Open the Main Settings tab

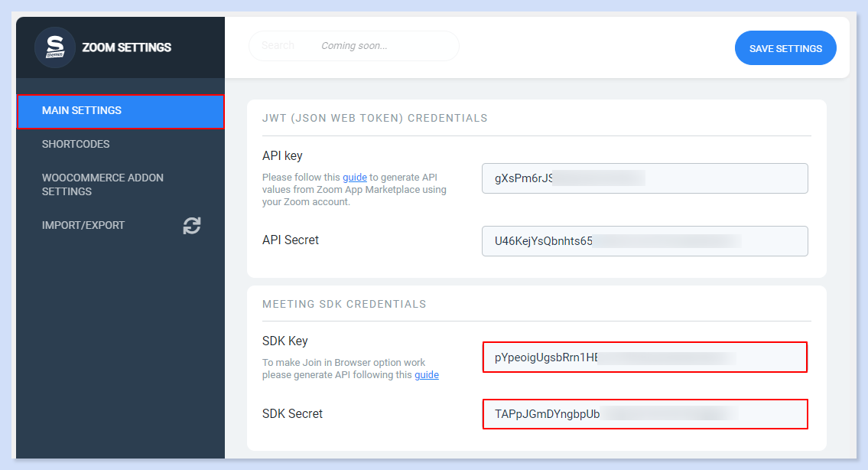(x=121, y=112)
